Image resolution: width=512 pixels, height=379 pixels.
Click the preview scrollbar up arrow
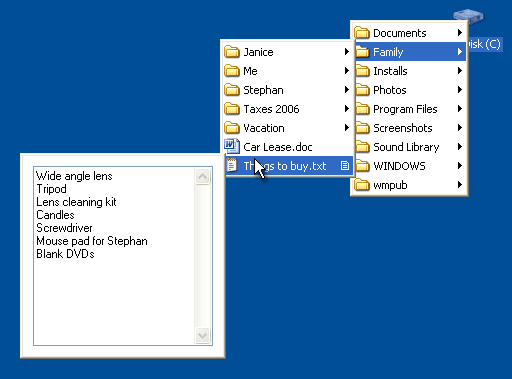click(x=202, y=176)
